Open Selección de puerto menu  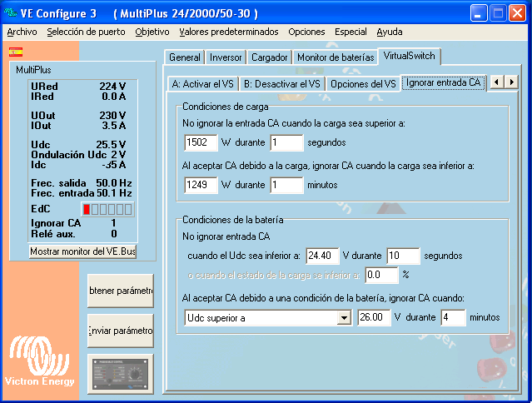(x=87, y=32)
